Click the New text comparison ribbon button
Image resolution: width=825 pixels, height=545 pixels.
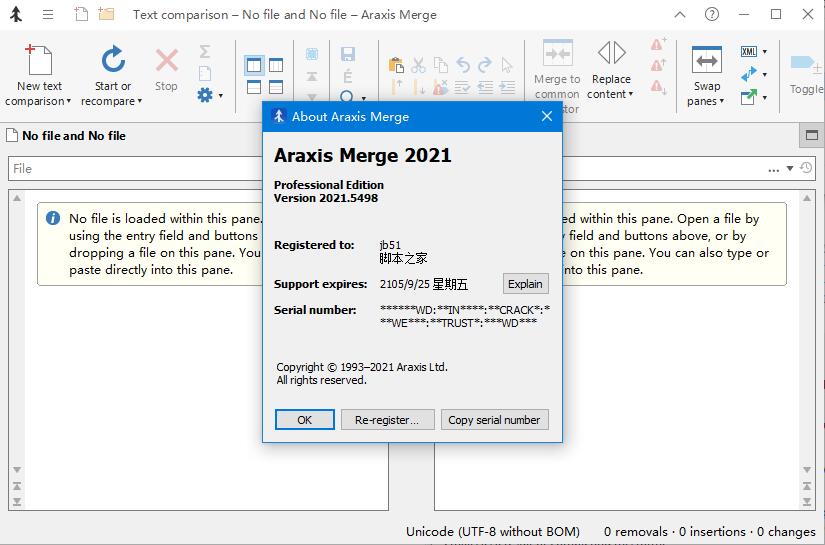38,76
